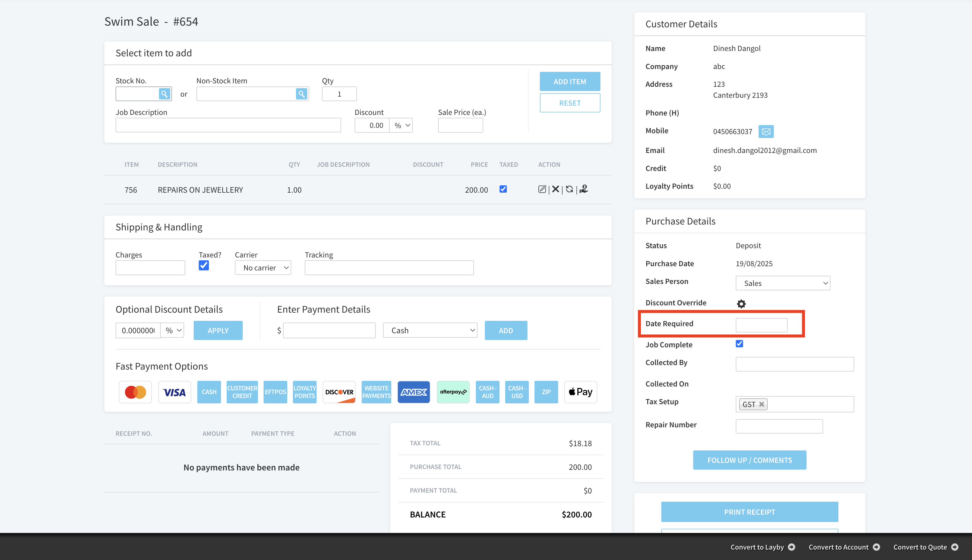Pay with the Mastercard fast payment icon
Image resolution: width=972 pixels, height=560 pixels.
(135, 392)
